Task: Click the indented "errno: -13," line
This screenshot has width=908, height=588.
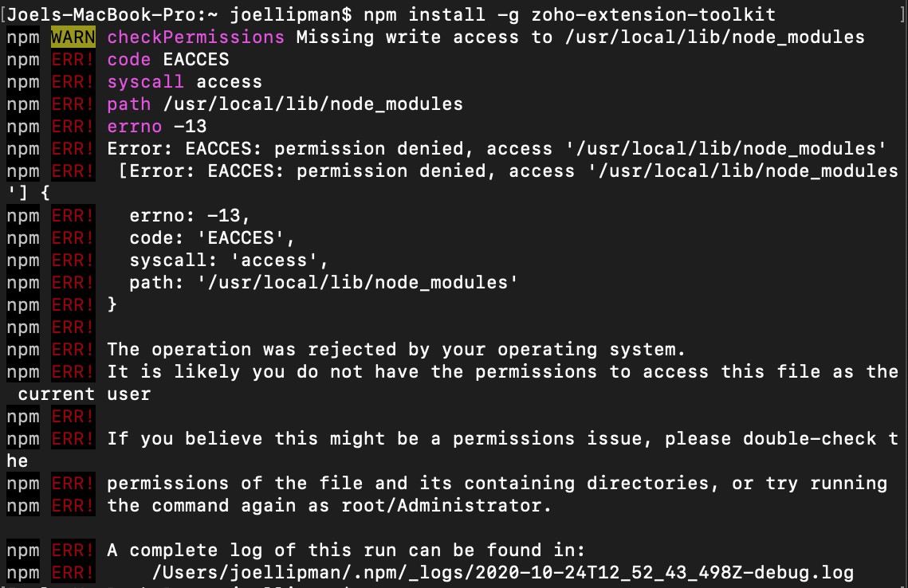Action: pos(190,216)
